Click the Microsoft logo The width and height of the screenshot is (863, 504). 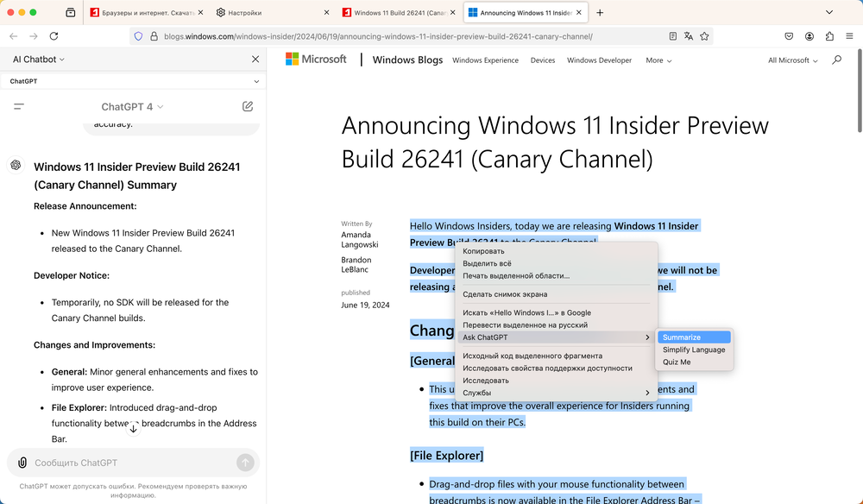(316, 60)
